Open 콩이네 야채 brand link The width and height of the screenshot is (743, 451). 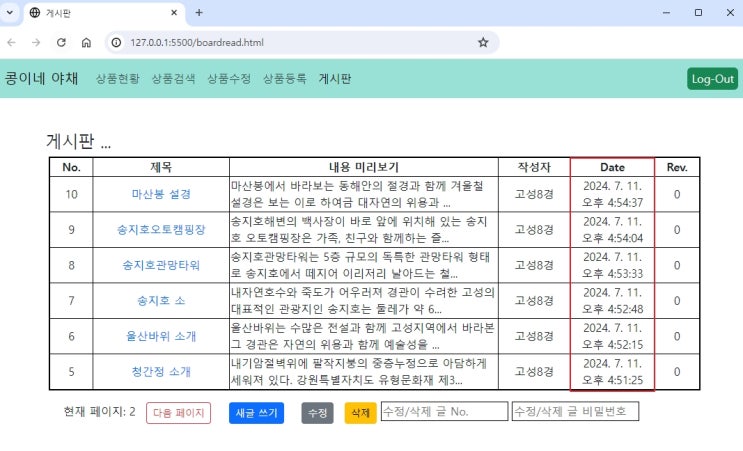pos(41,78)
